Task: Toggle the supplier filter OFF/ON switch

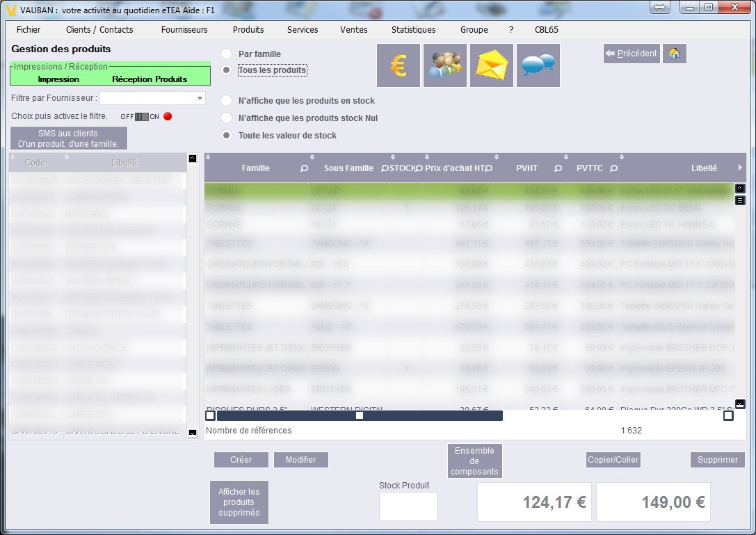Action: [142, 117]
